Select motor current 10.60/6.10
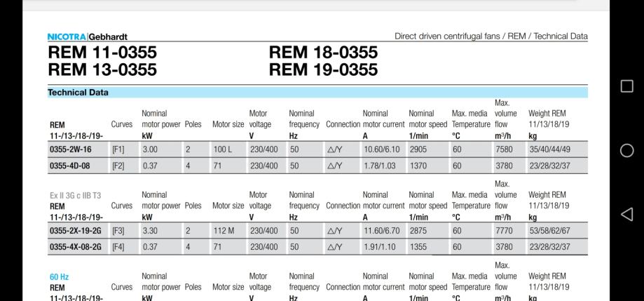 381,149
